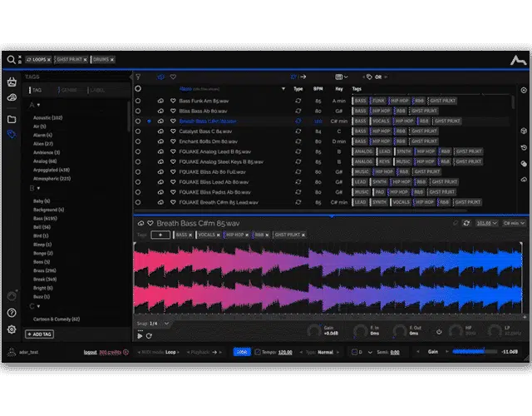
Task: Click the search magnifier icon
Action: (11, 60)
